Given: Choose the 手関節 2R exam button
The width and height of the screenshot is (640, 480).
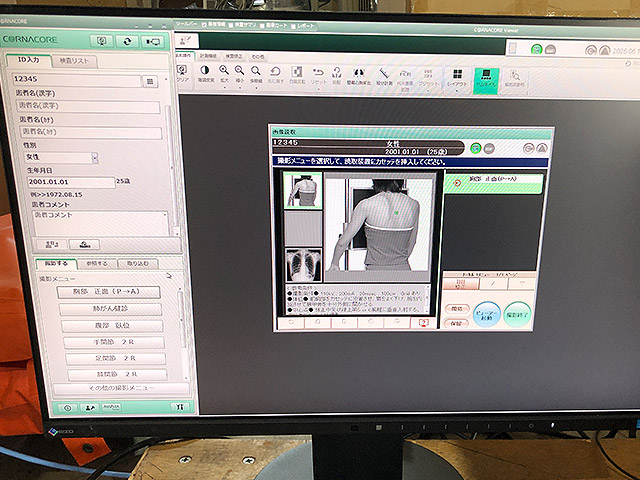Looking at the screenshot, I should 114,342.
